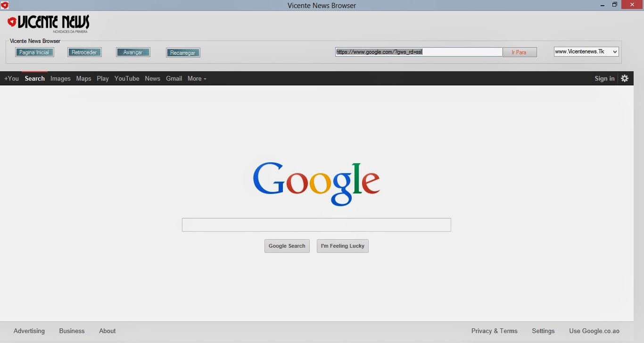
Task: Go back with Retroceder button
Action: coord(84,52)
